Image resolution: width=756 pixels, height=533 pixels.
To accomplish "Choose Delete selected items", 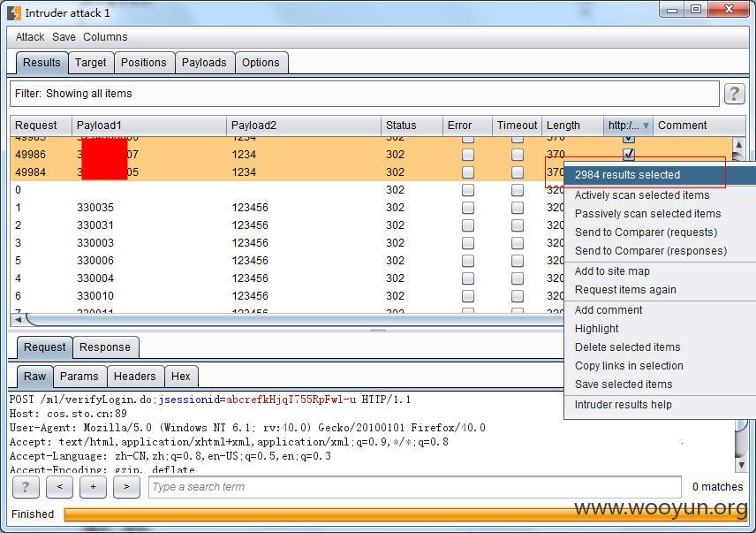I will tap(660, 347).
